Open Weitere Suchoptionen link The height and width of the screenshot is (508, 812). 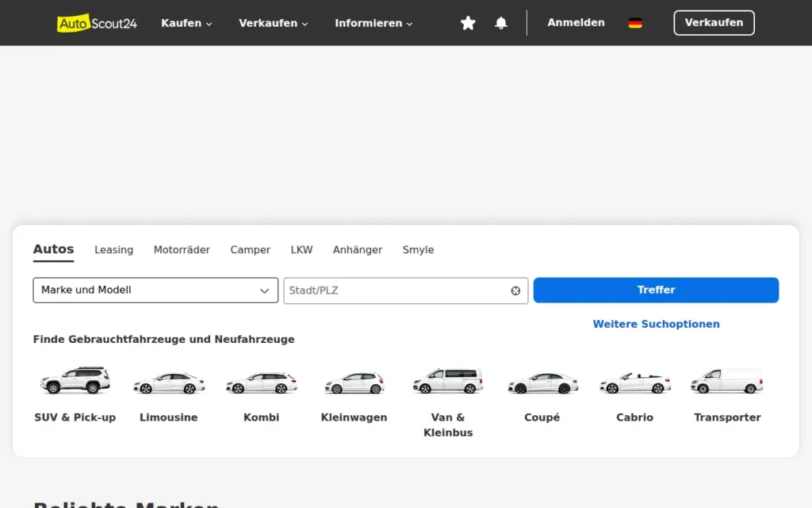pyautogui.click(x=656, y=324)
